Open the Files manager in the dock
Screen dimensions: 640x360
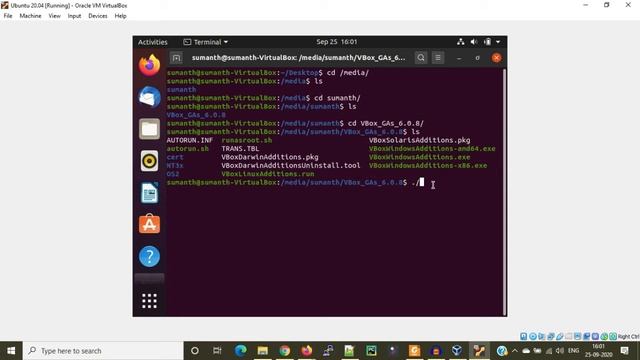(x=149, y=129)
